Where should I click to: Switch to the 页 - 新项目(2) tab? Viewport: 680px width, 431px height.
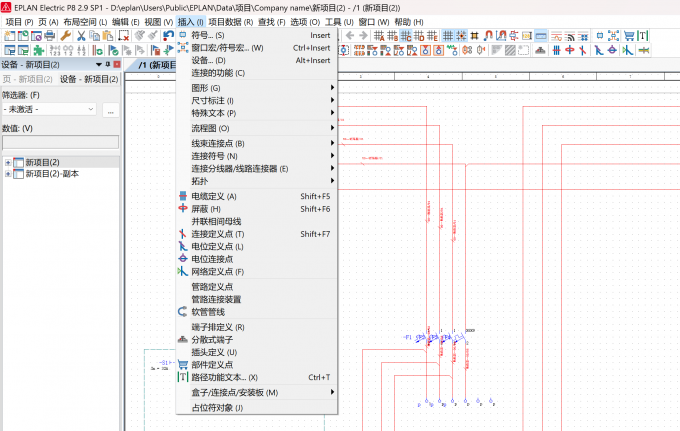tap(28, 79)
